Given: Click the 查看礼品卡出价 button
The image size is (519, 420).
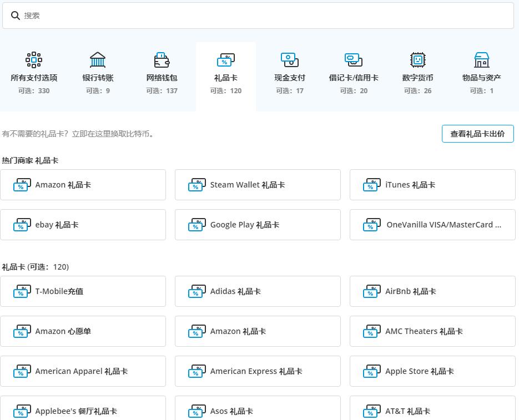Looking at the screenshot, I should [x=477, y=134].
